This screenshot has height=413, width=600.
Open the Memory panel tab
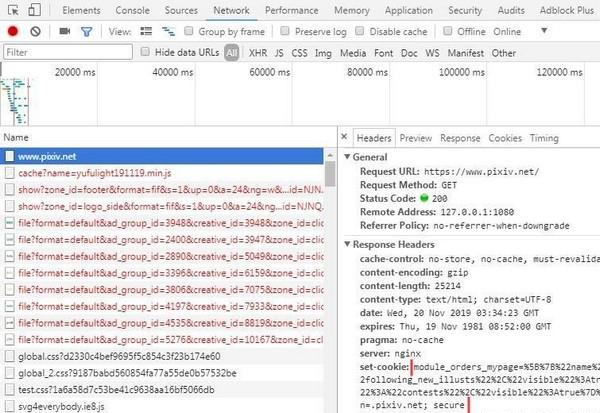coord(352,10)
